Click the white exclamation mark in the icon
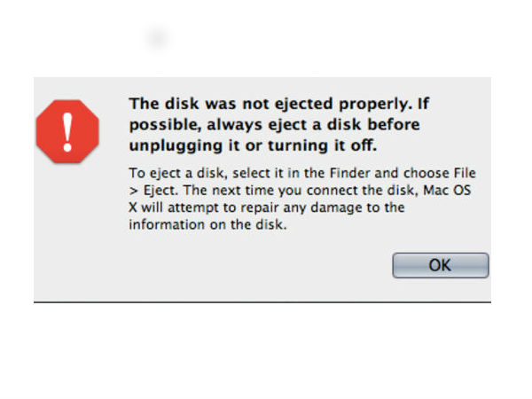The width and height of the screenshot is (532, 399). [67, 132]
